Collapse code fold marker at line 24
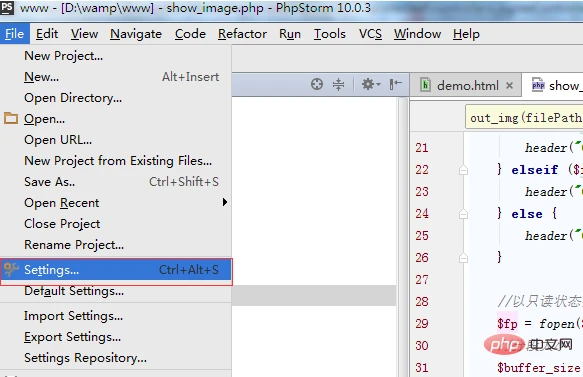The width and height of the screenshot is (583, 377). click(x=463, y=214)
